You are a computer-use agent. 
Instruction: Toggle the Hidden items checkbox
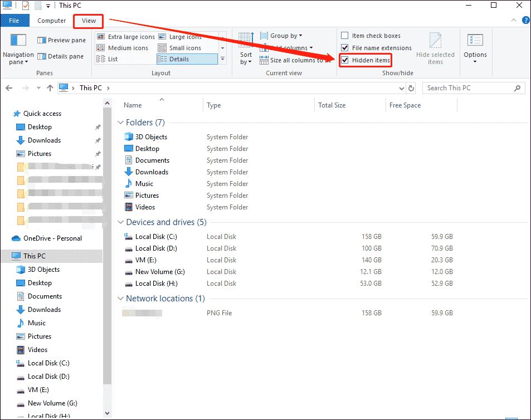point(345,60)
